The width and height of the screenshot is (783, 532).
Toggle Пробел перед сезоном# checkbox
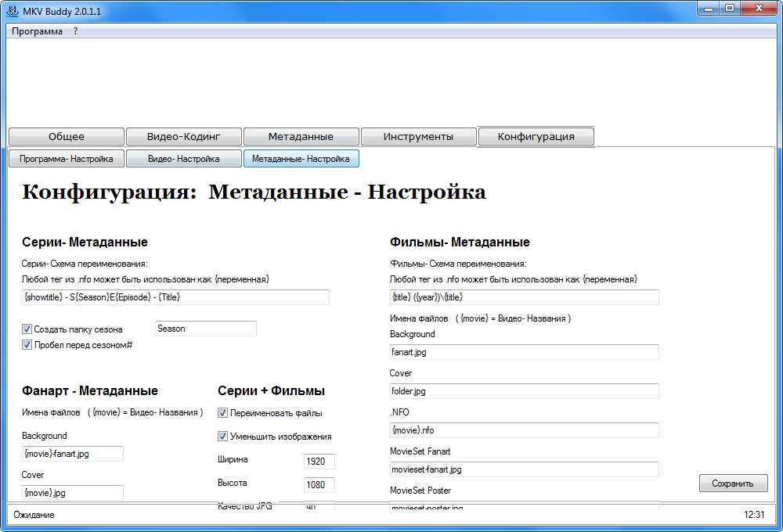(x=27, y=345)
